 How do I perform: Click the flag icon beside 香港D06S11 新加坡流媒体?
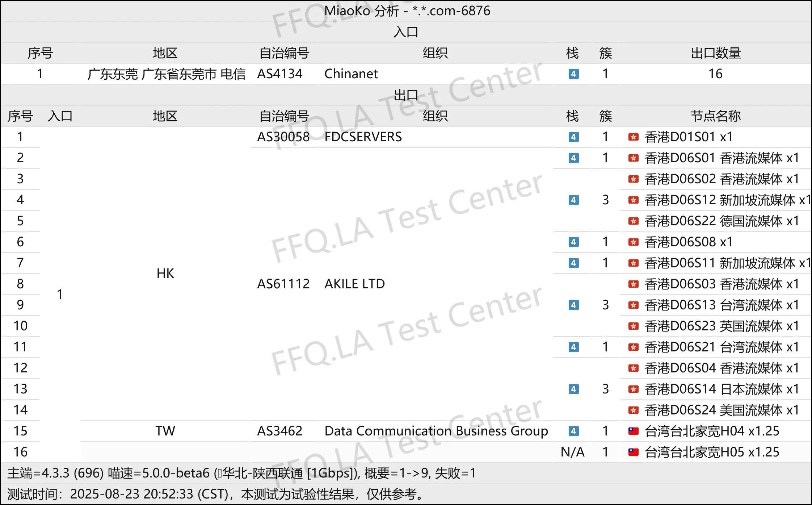pos(633,263)
